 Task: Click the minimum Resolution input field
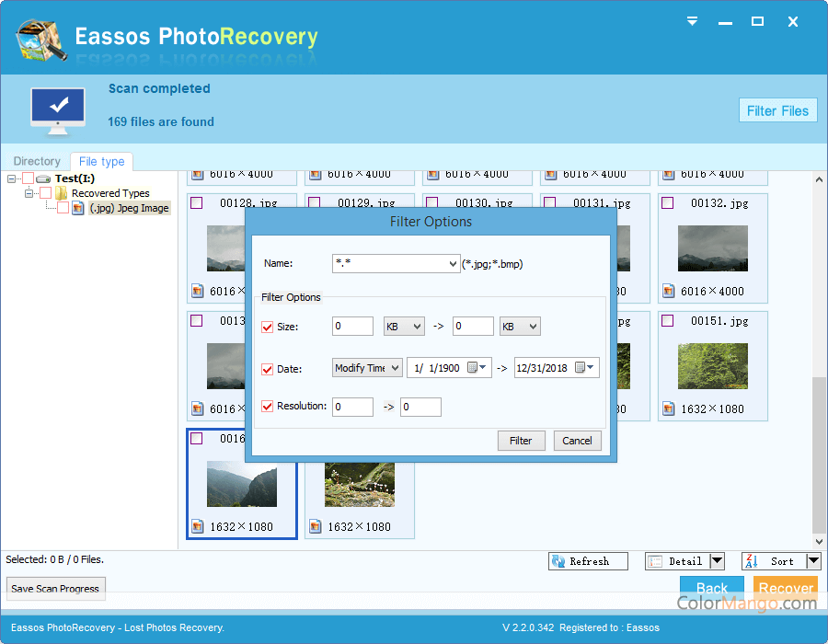(x=352, y=407)
